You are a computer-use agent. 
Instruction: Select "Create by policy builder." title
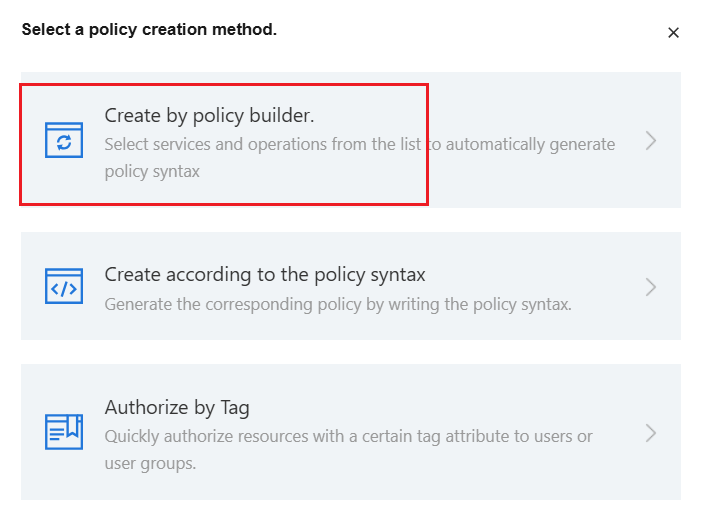pos(209,116)
